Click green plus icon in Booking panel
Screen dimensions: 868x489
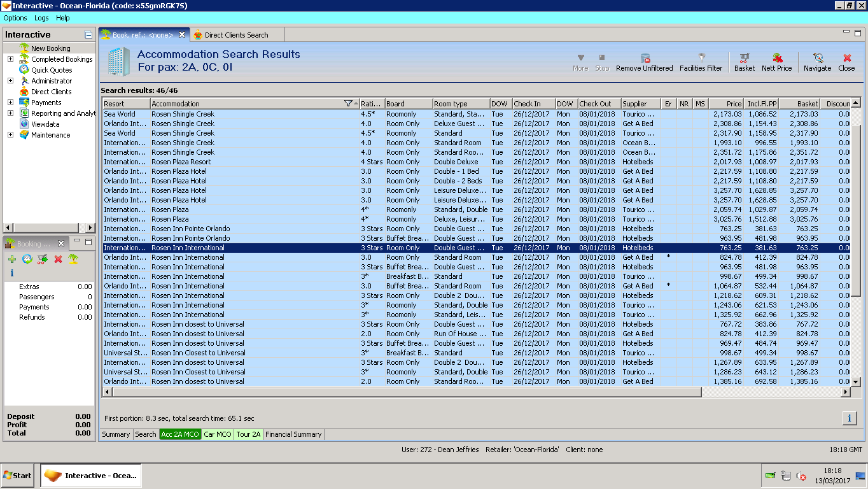coord(12,259)
